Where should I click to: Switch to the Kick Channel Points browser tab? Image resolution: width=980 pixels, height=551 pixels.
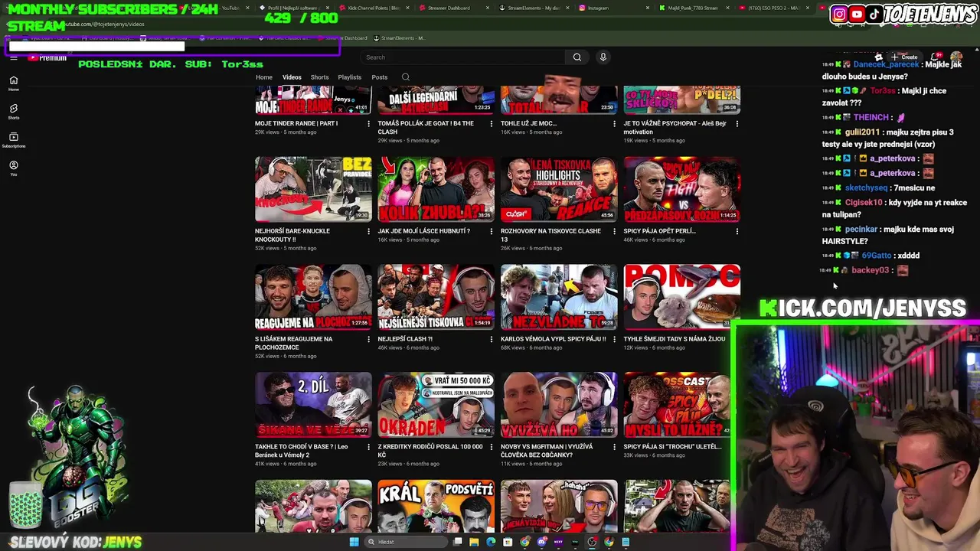(374, 8)
